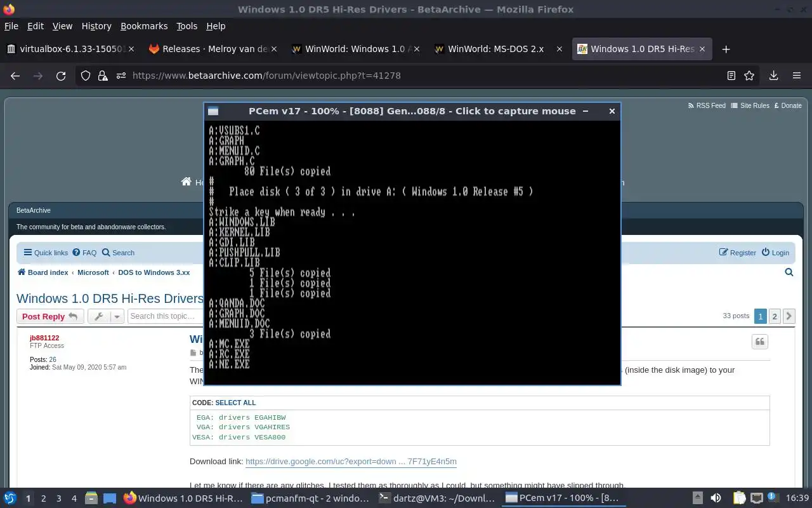812x508 pixels.
Task: Click the quote post button
Action: click(760, 342)
